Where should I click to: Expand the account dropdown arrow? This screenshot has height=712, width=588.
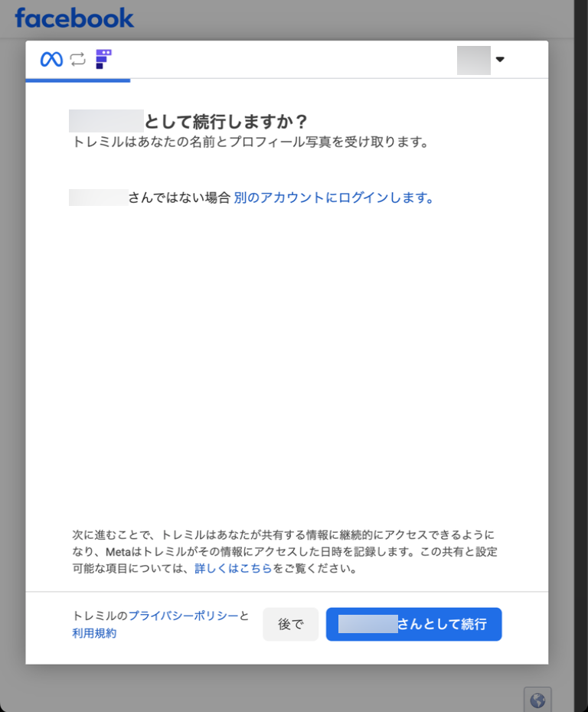click(x=500, y=60)
